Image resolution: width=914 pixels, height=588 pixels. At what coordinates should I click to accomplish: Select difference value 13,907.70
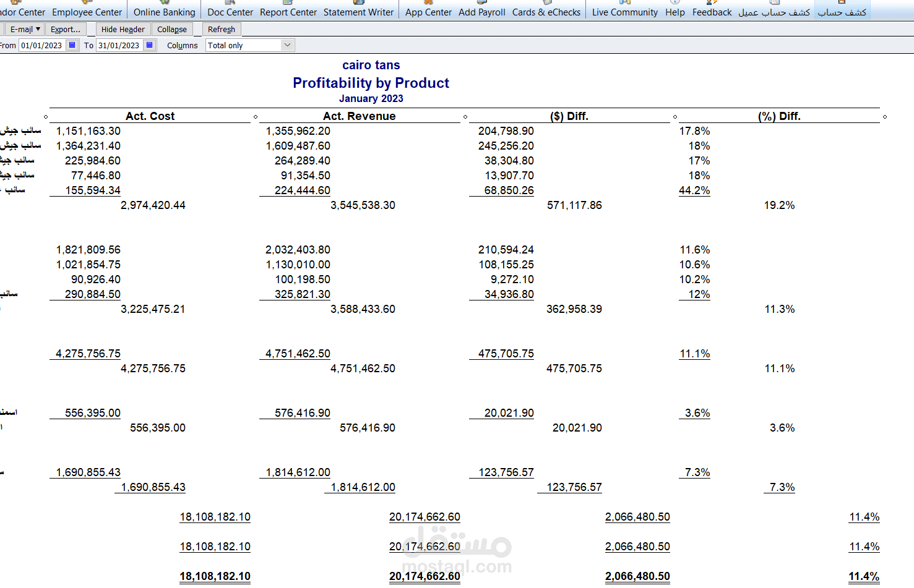509,176
